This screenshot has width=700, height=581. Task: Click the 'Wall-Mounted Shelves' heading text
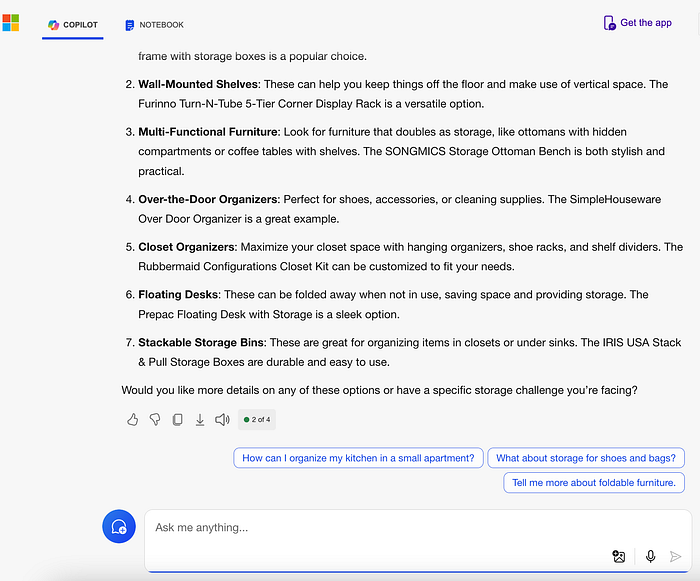[x=198, y=84]
